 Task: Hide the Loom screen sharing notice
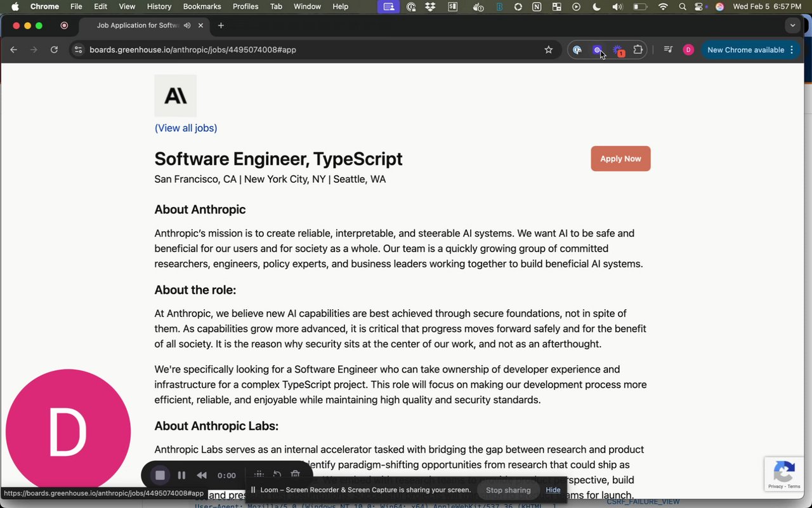click(553, 490)
